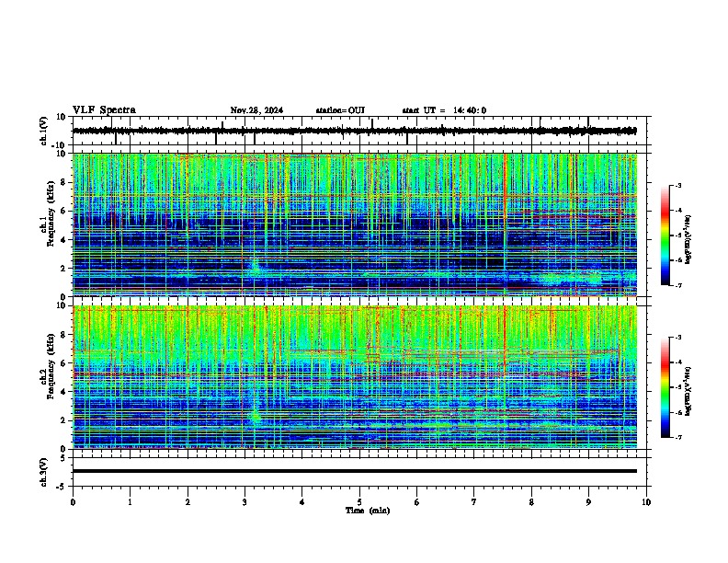728x563 pixels.
Task: Click the ch.1 voltage waveform trace
Action: click(355, 131)
